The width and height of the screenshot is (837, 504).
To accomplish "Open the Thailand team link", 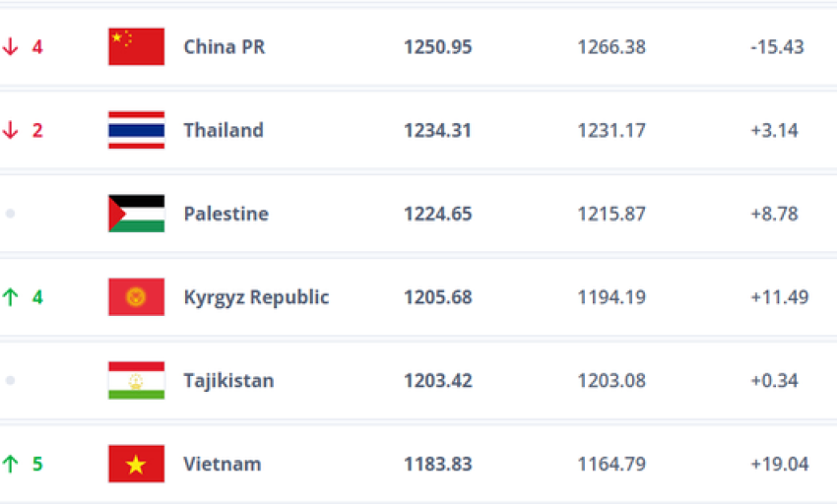I will [224, 130].
